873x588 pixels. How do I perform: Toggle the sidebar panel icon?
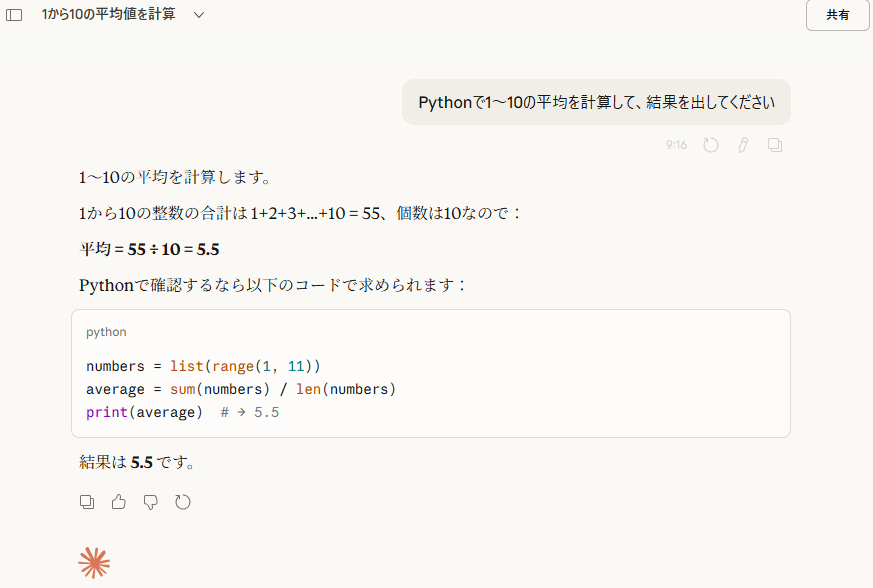pos(13,14)
